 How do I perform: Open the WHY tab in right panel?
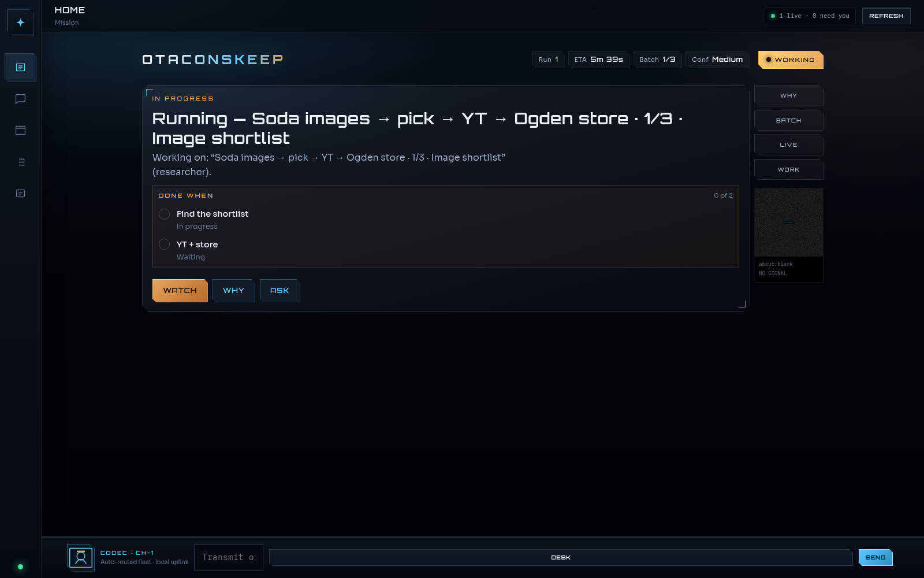[x=788, y=96]
